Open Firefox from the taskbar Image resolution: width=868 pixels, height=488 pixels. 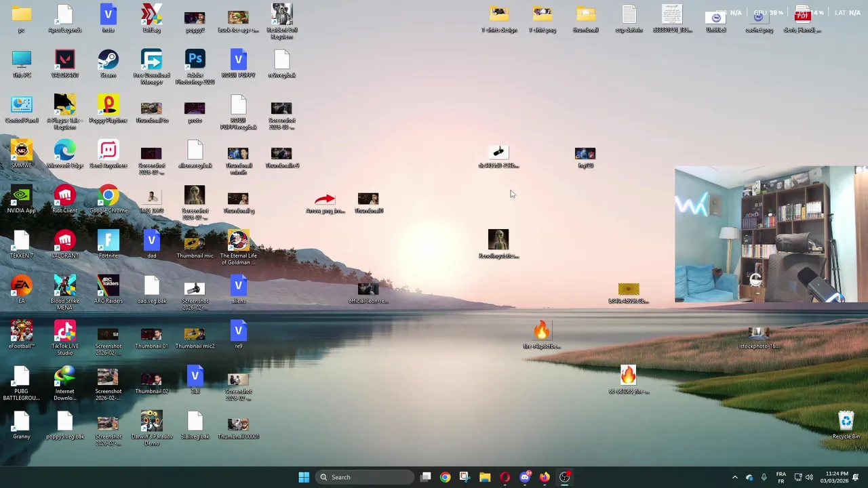tap(545, 477)
